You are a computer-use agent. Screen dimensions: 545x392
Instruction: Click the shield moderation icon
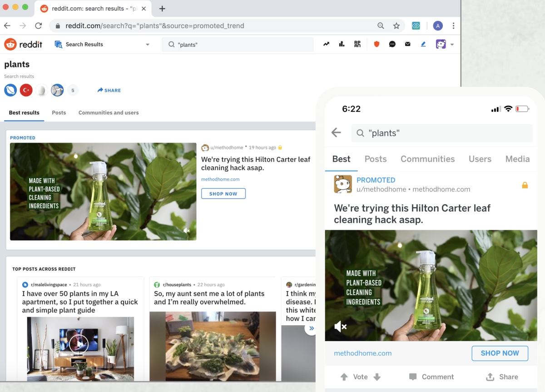377,44
